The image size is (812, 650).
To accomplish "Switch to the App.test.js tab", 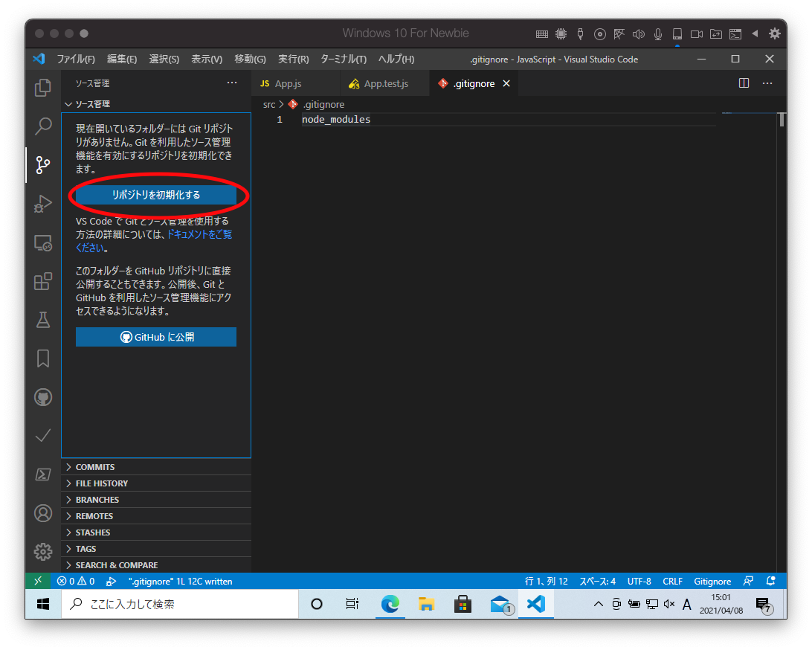I will click(x=384, y=83).
